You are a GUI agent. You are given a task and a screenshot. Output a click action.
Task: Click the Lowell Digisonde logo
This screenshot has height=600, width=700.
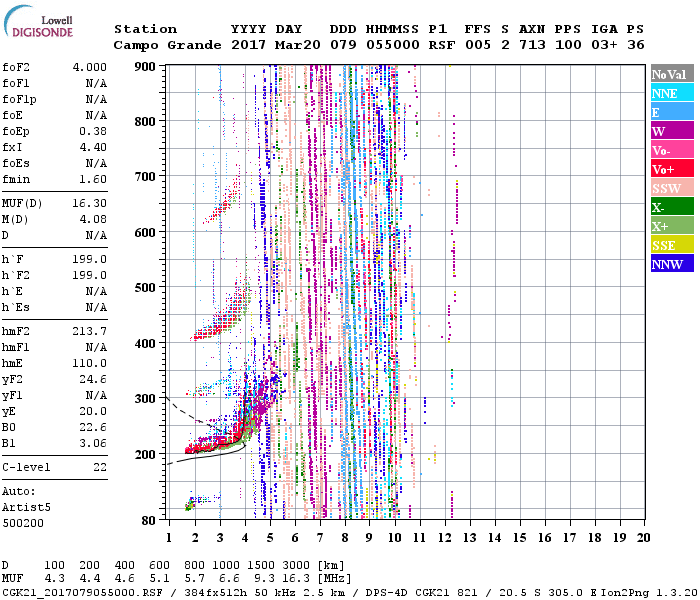[38, 22]
